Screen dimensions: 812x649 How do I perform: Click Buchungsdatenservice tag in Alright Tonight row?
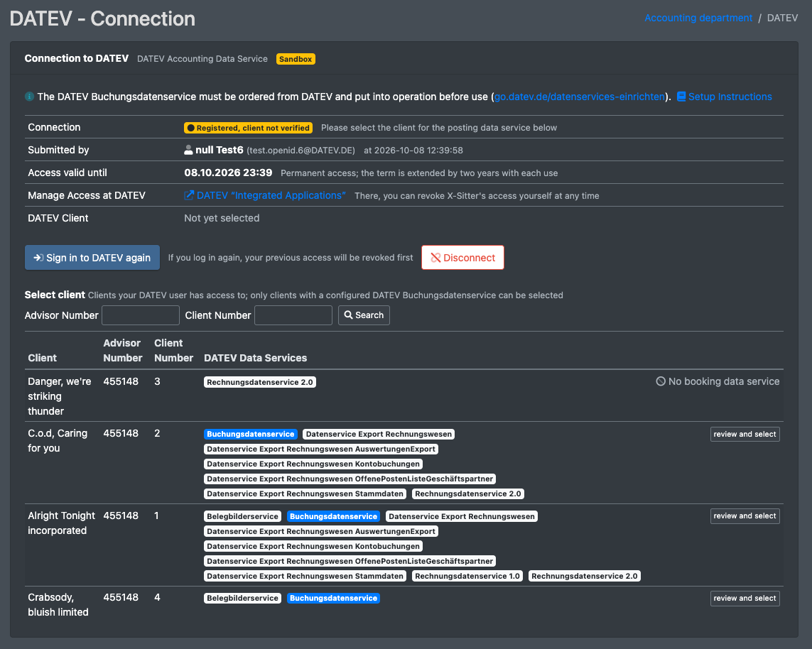[333, 516]
